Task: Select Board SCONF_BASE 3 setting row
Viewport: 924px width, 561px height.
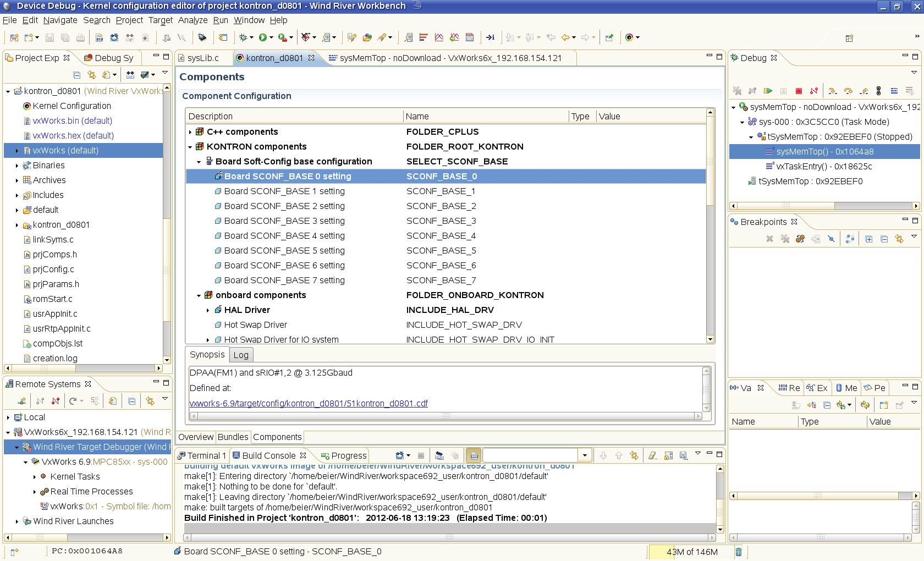Action: [x=284, y=221]
